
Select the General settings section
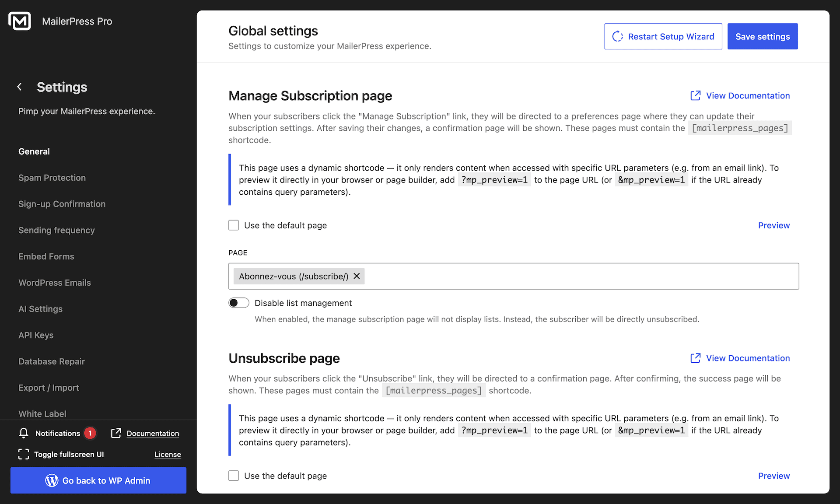[x=34, y=151]
